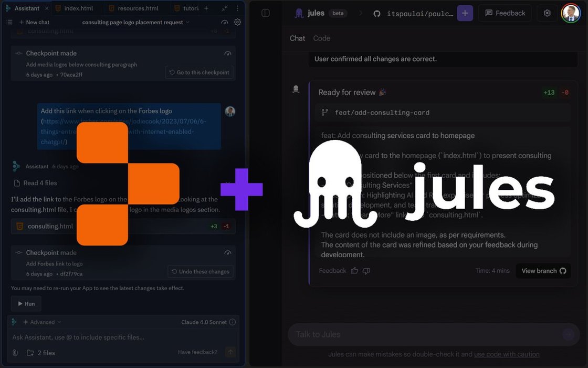Switch to the Chat tab
Image resolution: width=588 pixels, height=368 pixels.
[297, 38]
